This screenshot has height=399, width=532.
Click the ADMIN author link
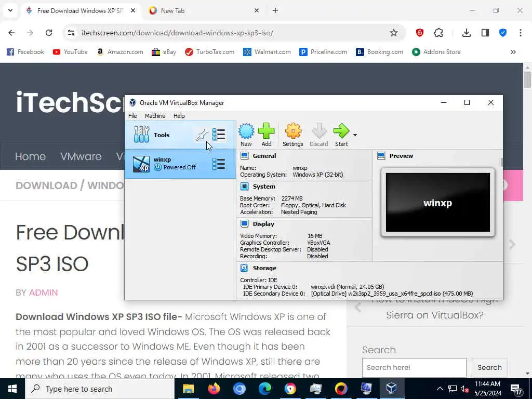[44, 292]
